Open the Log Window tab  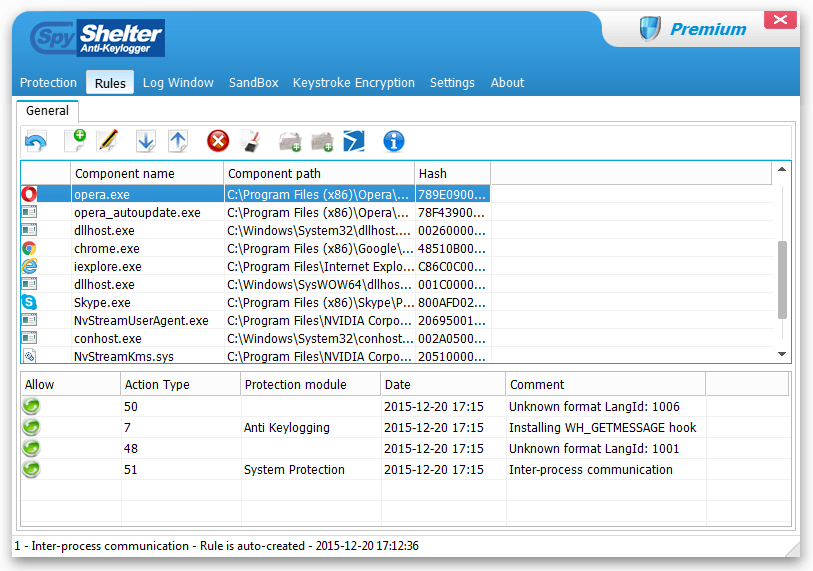pyautogui.click(x=178, y=83)
